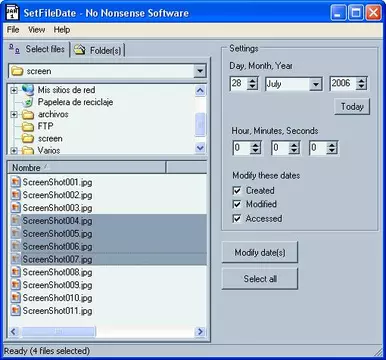The width and height of the screenshot is (386, 360).
Task: Select ScreenShot008.jpg file name
Action: 57,272
